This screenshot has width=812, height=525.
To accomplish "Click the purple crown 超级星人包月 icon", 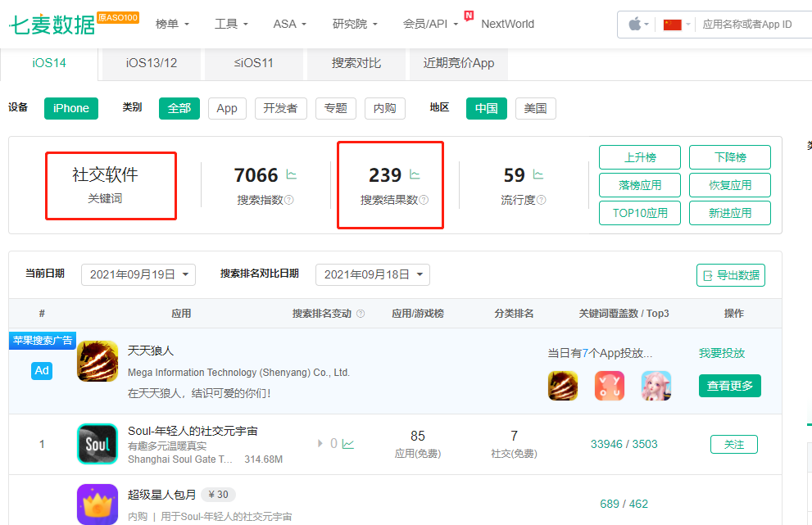I will click(98, 505).
